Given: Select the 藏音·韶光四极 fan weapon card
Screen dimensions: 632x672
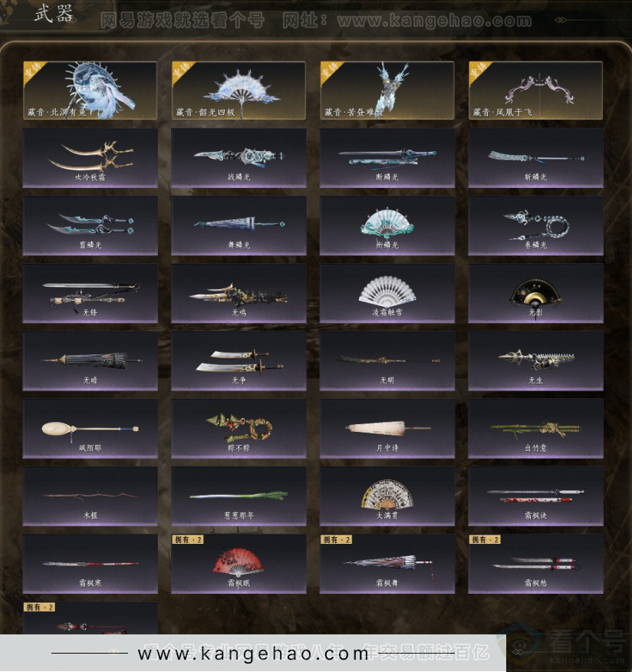Looking at the screenshot, I should (x=239, y=91).
